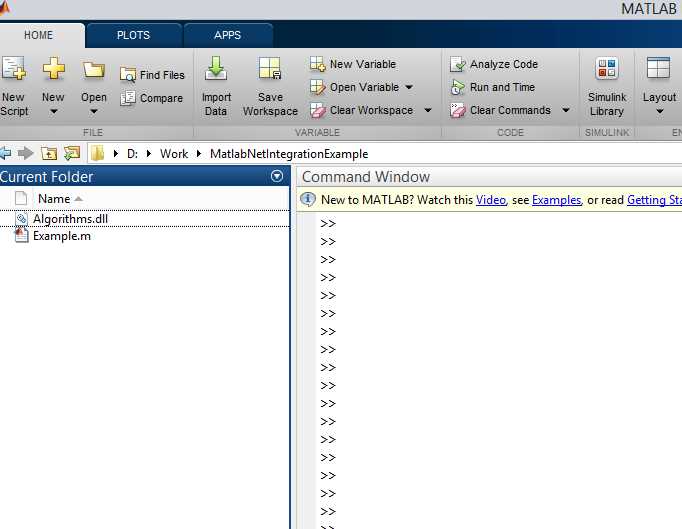Image resolution: width=682 pixels, height=529 pixels.
Task: Switch to the HOME tab
Action: [39, 35]
